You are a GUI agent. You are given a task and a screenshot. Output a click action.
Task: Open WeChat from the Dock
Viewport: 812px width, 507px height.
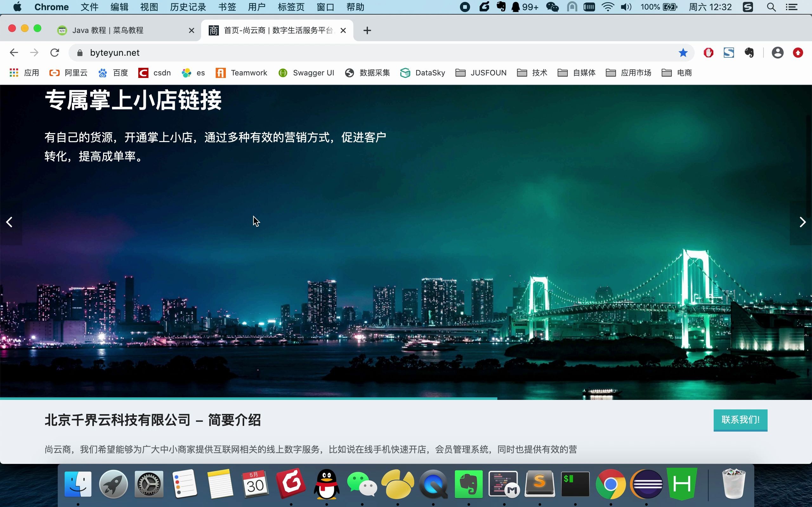[x=362, y=484]
